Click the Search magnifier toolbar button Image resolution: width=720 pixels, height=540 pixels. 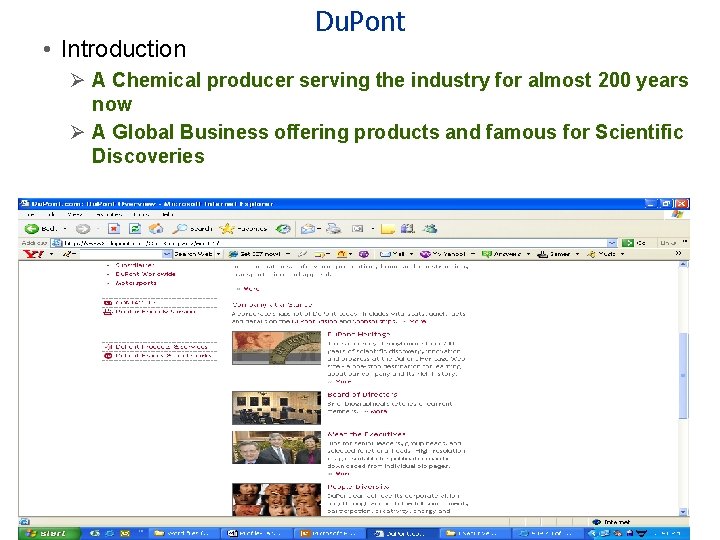pos(192,229)
